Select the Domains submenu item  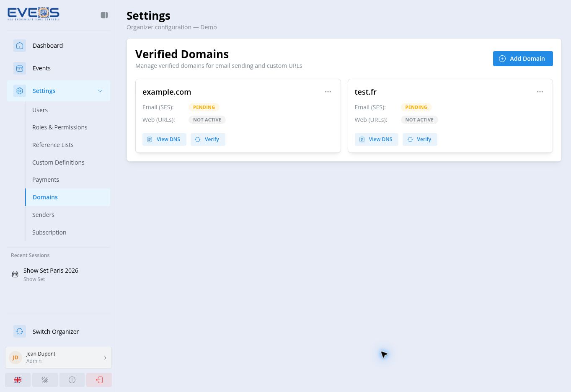click(68, 197)
